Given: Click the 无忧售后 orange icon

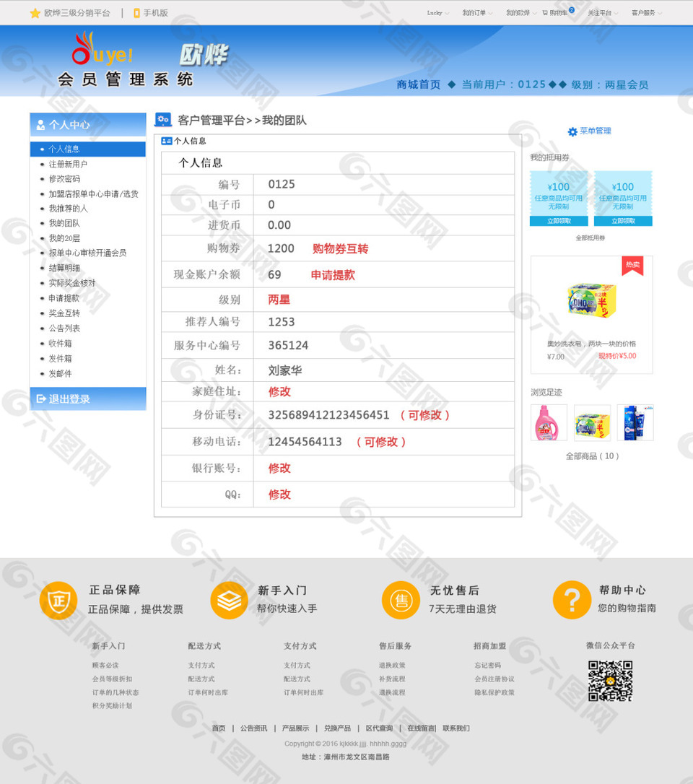Looking at the screenshot, I should pyautogui.click(x=400, y=600).
